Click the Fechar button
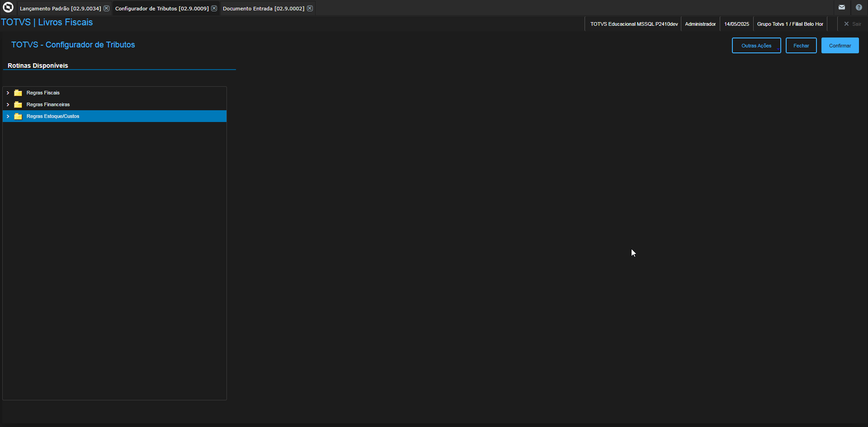Viewport: 868px width, 427px height. (x=801, y=46)
